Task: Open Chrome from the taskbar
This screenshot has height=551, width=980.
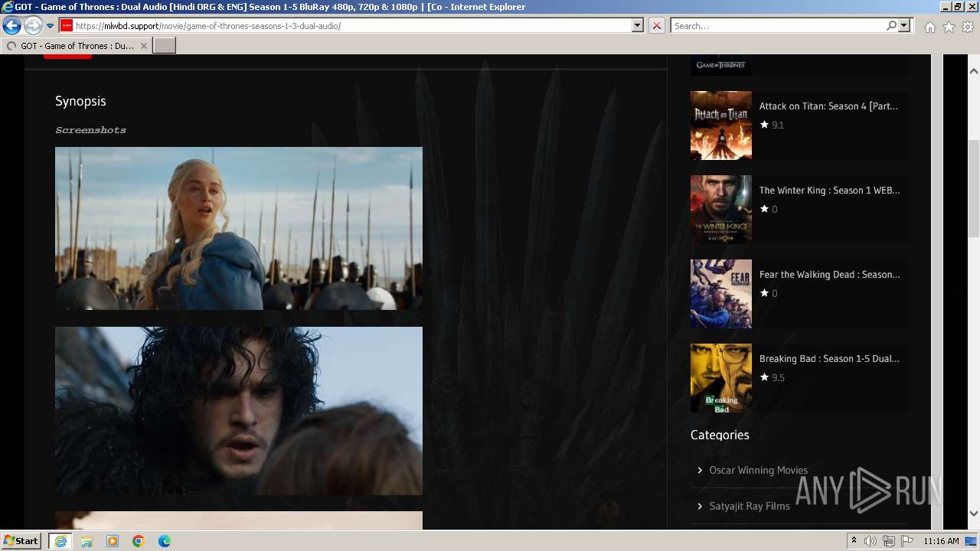Action: click(x=139, y=541)
